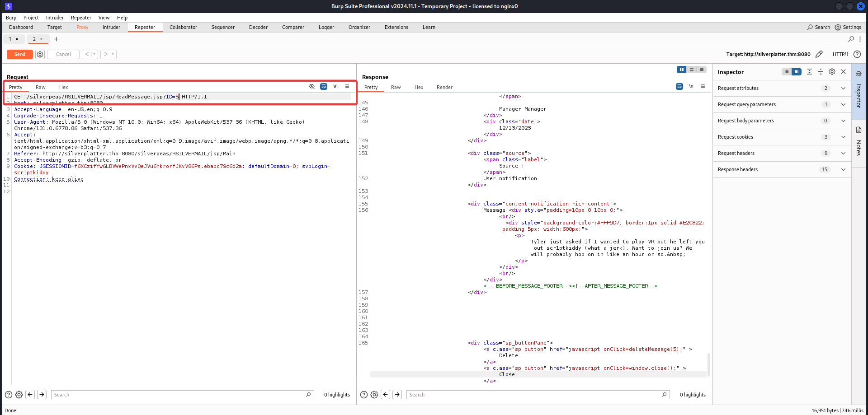Select Repeater tab number 1
Image resolution: width=868 pixels, height=415 pixels.
[x=10, y=39]
